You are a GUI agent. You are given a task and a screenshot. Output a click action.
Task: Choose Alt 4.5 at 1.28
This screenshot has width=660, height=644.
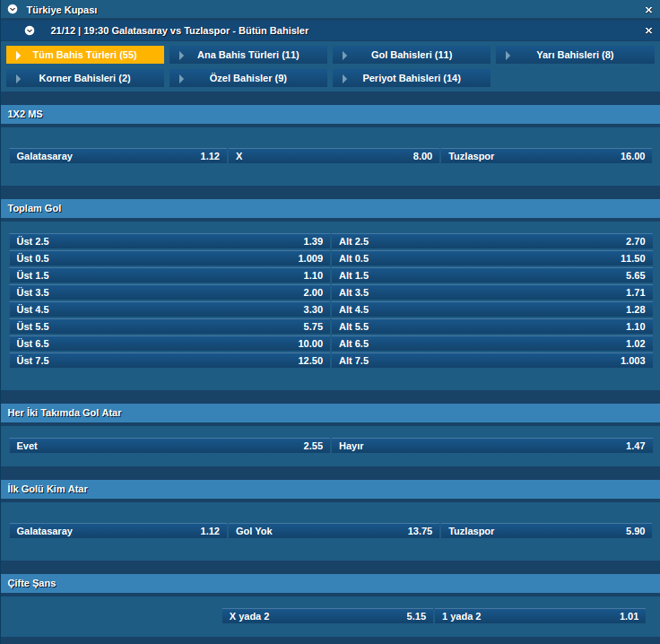click(492, 309)
